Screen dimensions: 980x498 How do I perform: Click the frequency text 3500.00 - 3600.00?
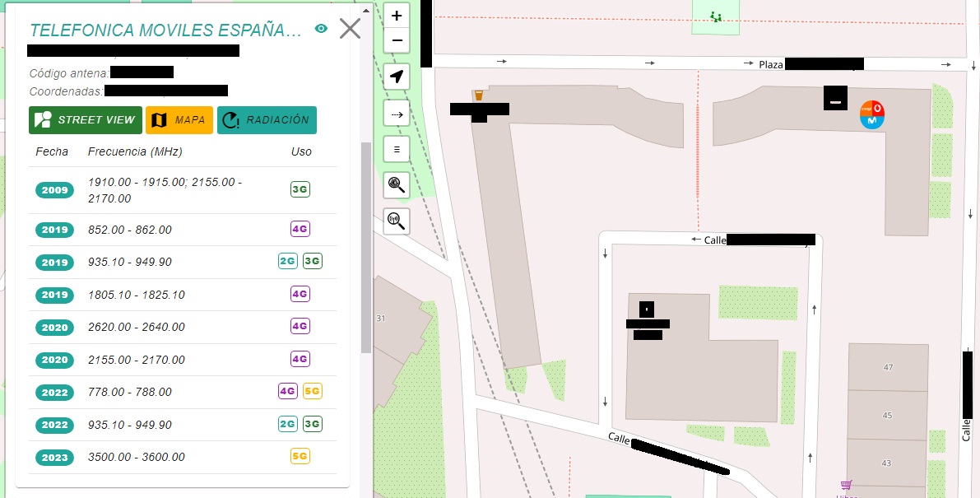click(x=137, y=458)
